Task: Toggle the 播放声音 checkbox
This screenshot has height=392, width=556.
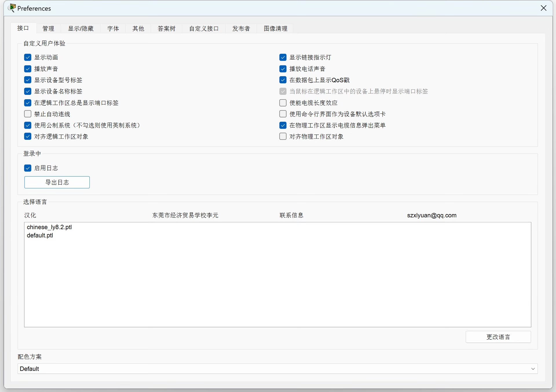Action: click(28, 69)
